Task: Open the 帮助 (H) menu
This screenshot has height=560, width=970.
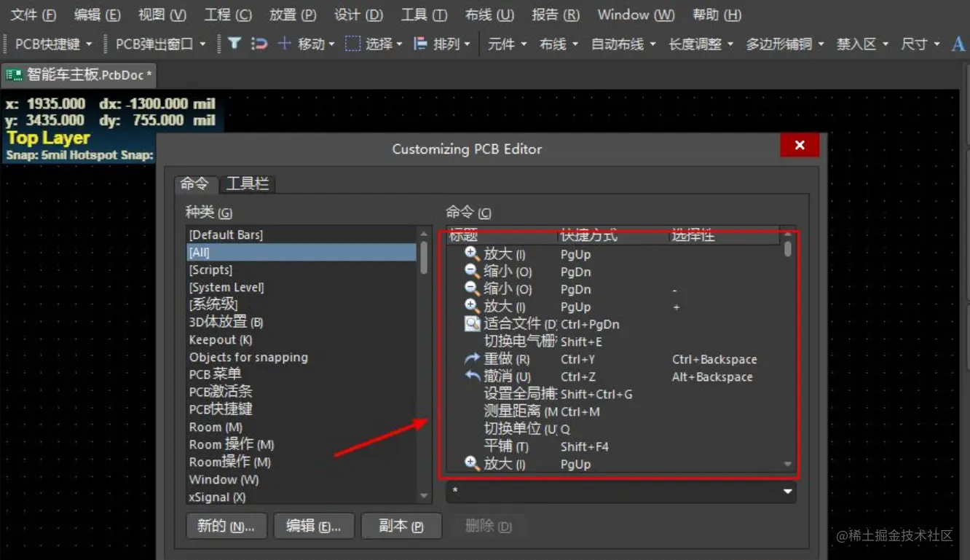Action: pos(717,15)
